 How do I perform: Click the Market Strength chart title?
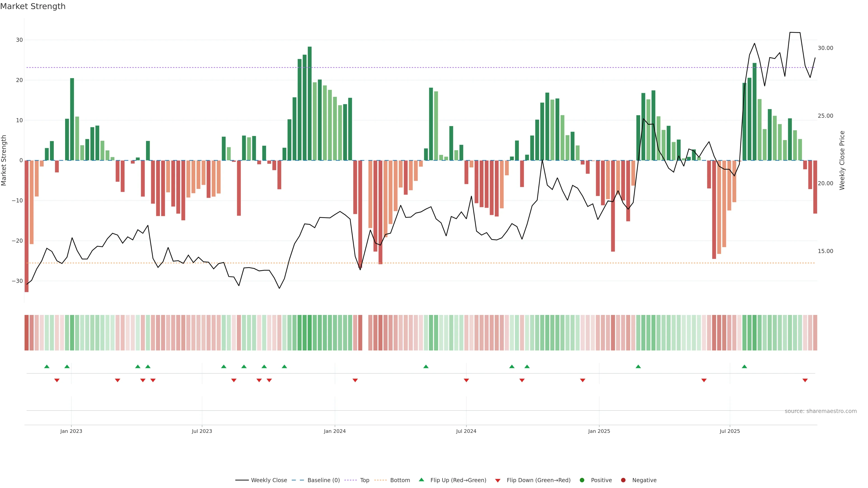[33, 6]
